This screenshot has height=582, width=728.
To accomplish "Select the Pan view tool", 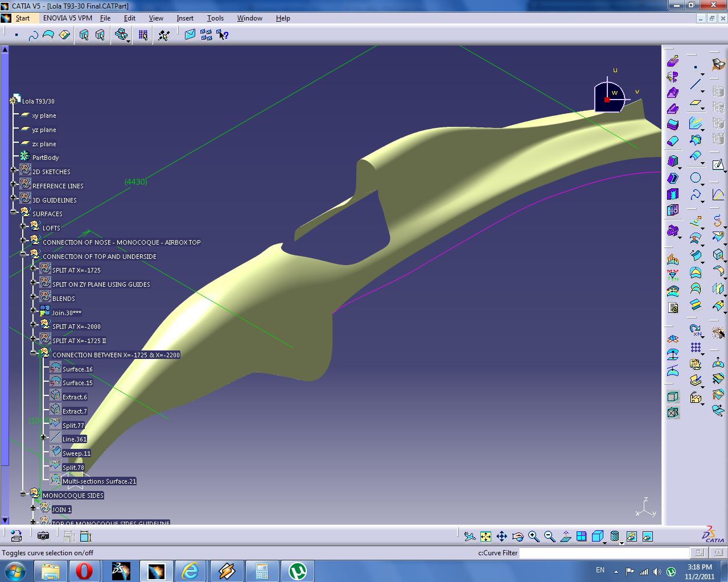I will [501, 536].
